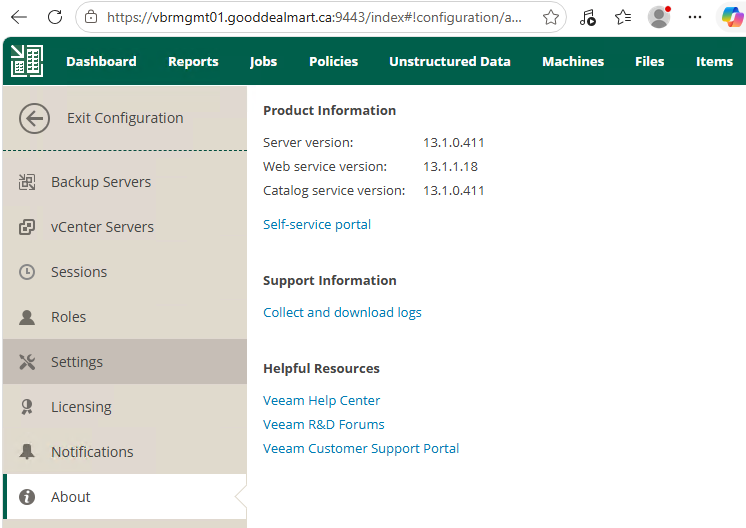Click the Backup Servers sidebar icon
Screen dimensions: 746x528
[27, 182]
